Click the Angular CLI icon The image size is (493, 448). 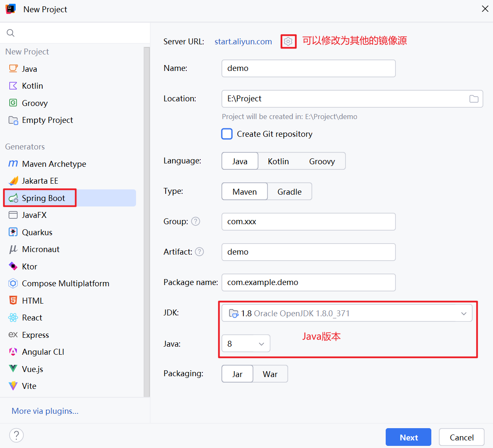[13, 352]
